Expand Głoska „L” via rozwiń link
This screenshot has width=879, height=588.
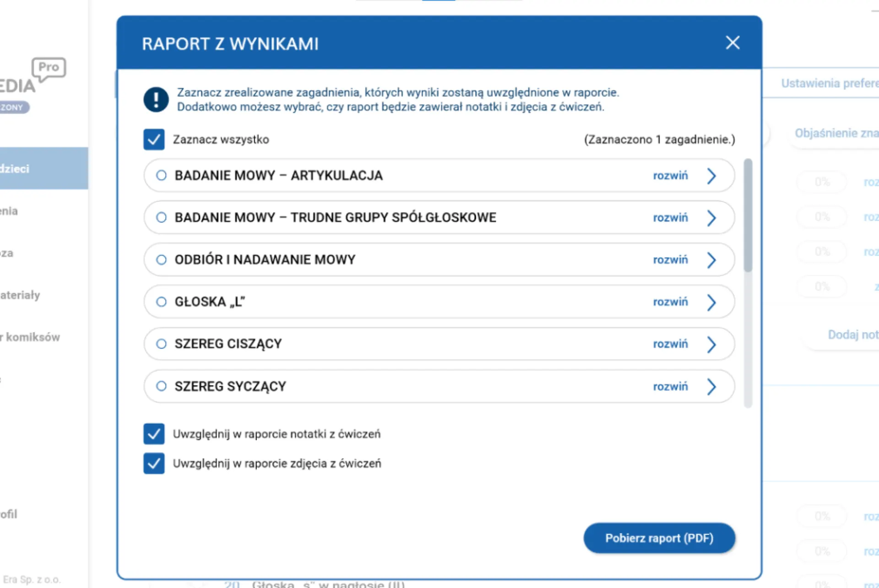point(670,302)
